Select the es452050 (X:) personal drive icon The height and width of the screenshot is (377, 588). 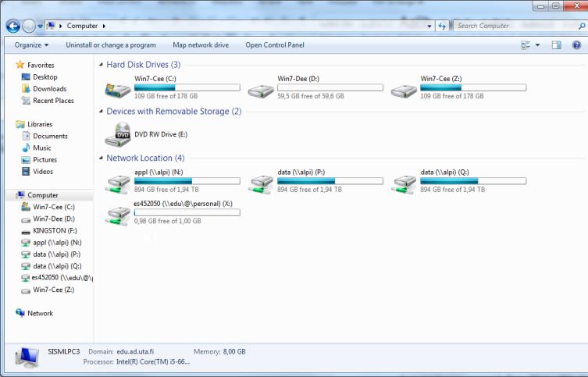click(x=118, y=216)
